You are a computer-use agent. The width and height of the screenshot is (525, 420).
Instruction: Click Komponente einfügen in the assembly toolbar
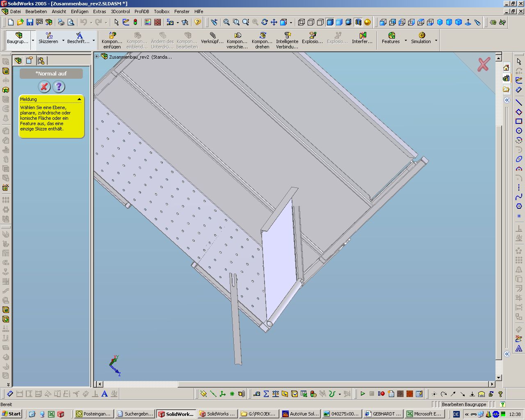coord(112,40)
